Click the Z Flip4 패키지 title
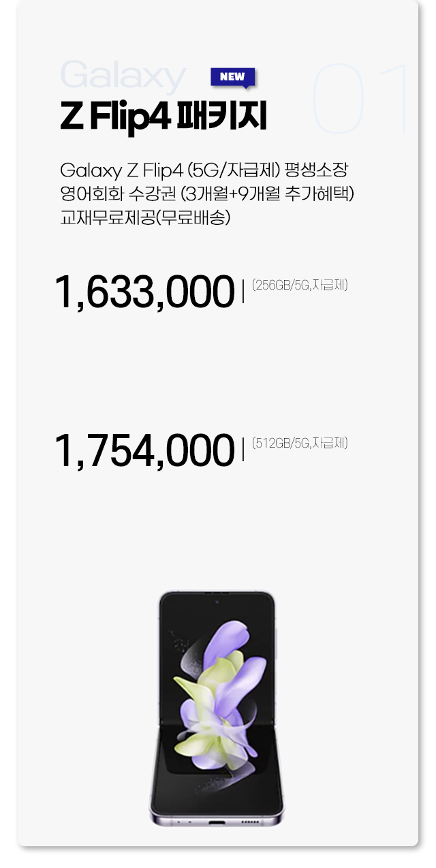The image size is (436, 868). click(x=163, y=117)
